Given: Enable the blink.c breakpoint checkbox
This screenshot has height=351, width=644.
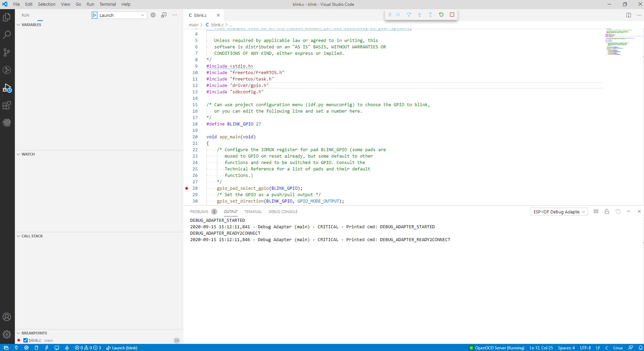Looking at the screenshot, I should [x=25, y=341].
